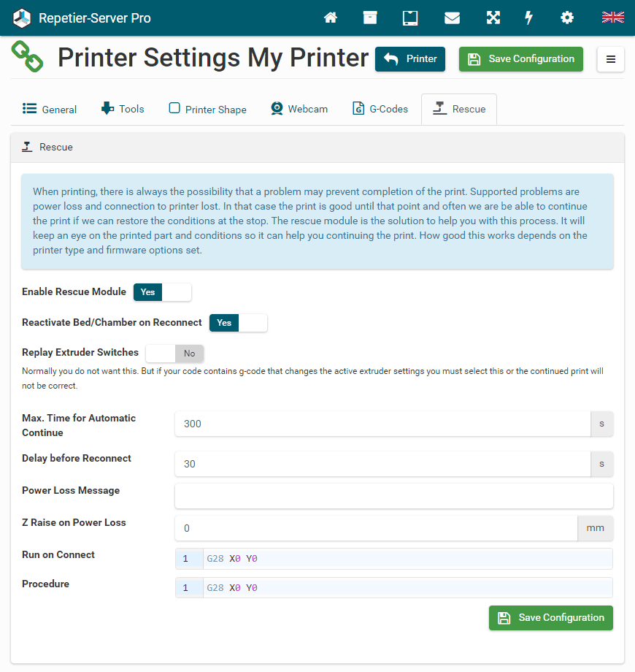635x672 pixels.
Task: Focus the Delay before Reconnect input
Action: (x=382, y=464)
